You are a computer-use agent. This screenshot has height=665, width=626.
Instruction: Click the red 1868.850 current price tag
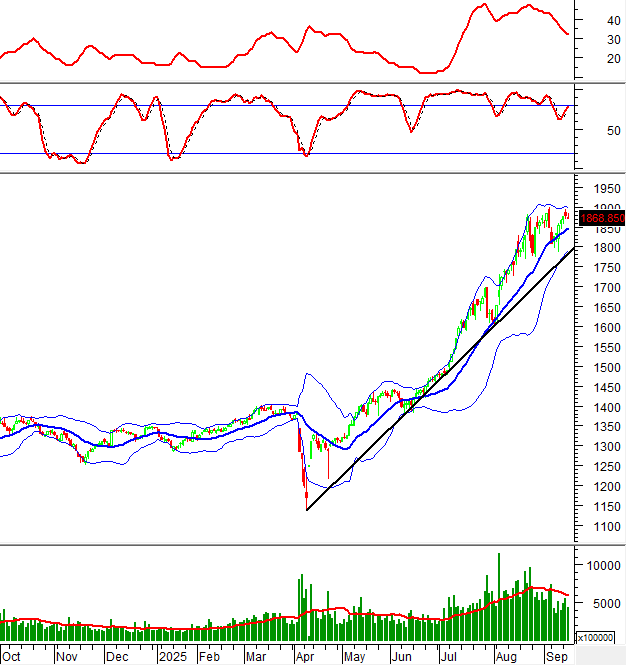pos(601,218)
